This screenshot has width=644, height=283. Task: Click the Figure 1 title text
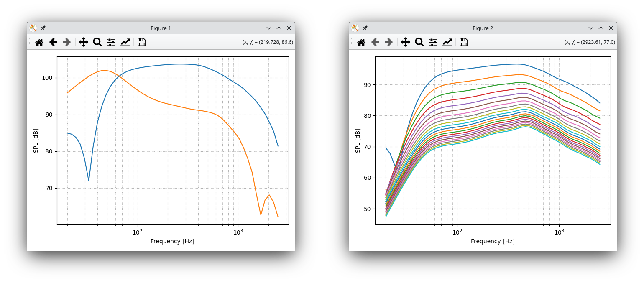tap(161, 28)
